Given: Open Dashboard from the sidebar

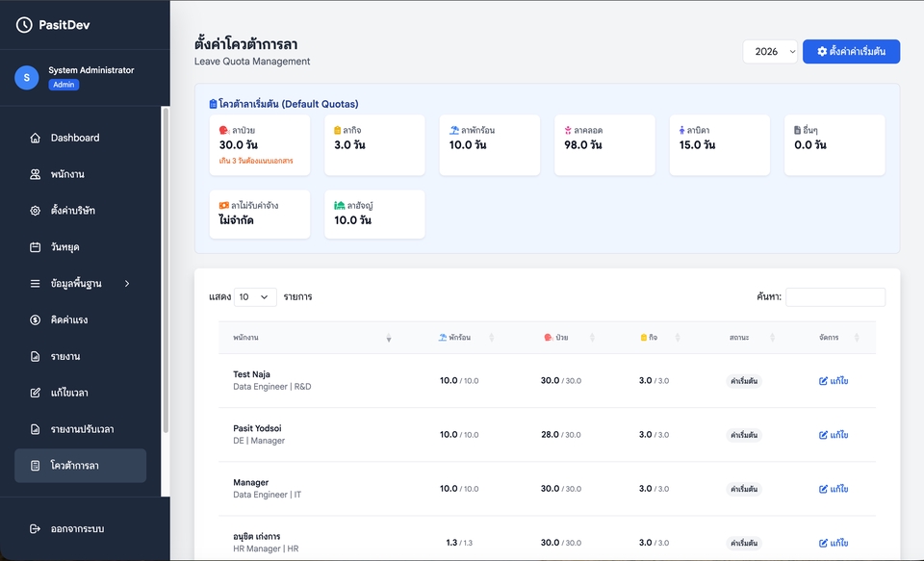Looking at the screenshot, I should [x=80, y=138].
